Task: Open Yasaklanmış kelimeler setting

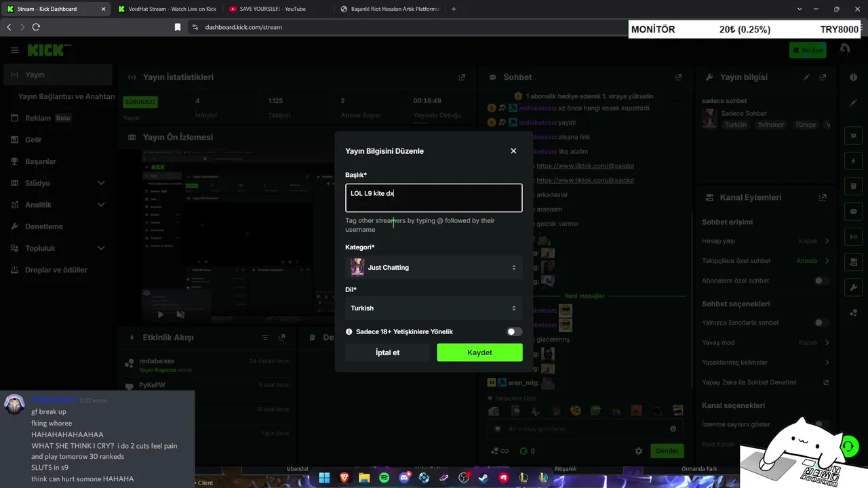Action: pos(766,363)
